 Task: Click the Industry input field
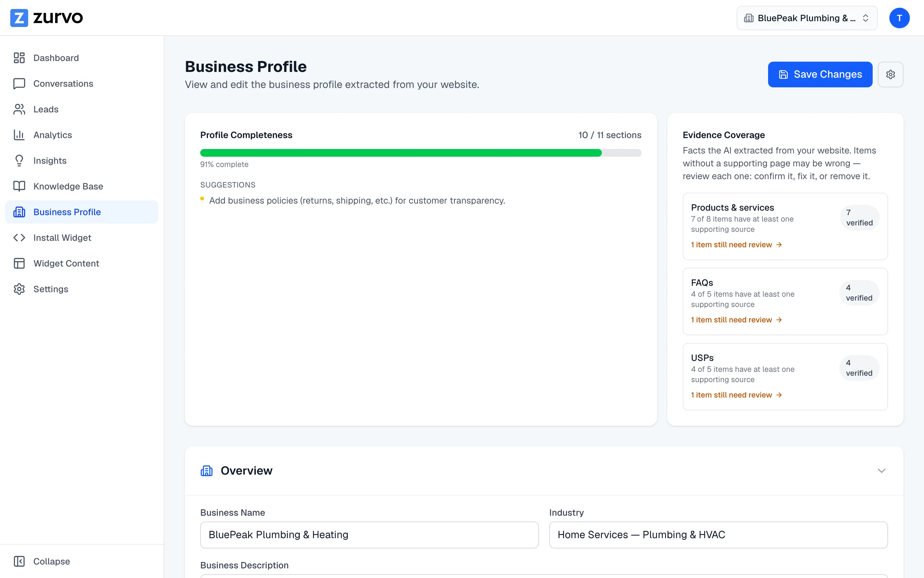point(718,535)
